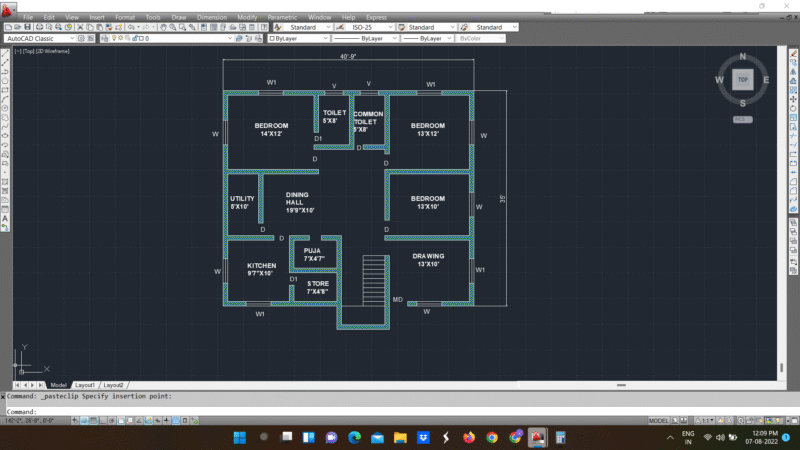Toggle Grid Display in the status bar

[x=93, y=420]
